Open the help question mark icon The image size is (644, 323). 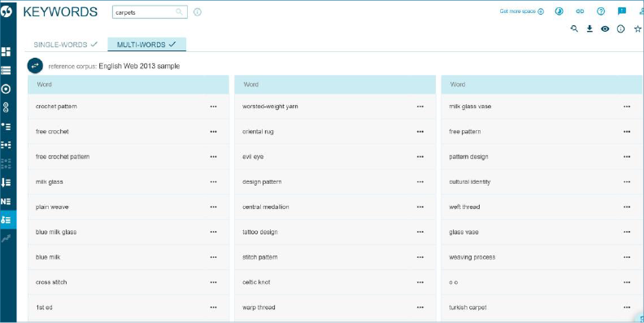pyautogui.click(x=601, y=11)
